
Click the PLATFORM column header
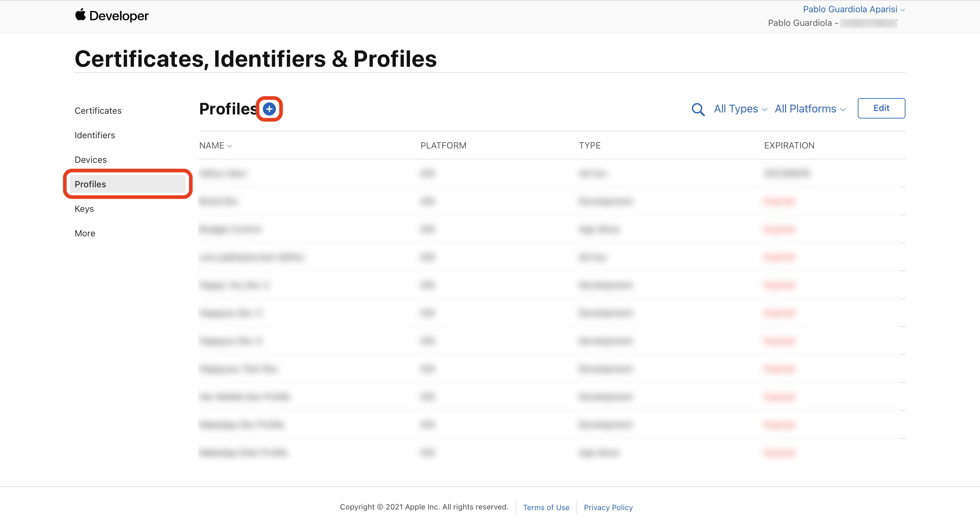(443, 145)
